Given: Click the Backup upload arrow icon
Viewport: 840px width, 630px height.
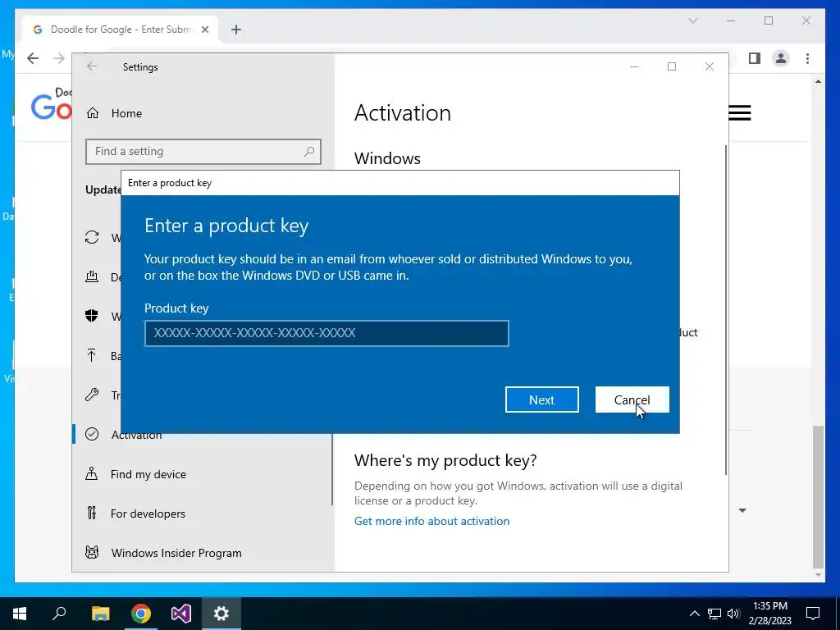Looking at the screenshot, I should 92,355.
